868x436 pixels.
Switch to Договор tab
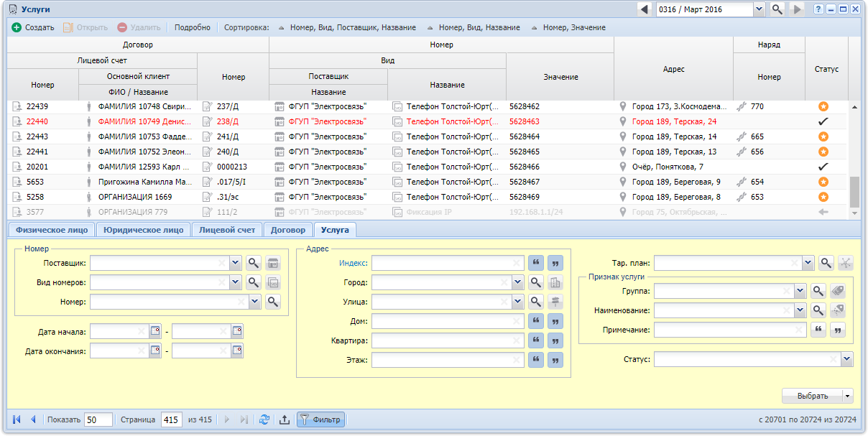click(288, 230)
